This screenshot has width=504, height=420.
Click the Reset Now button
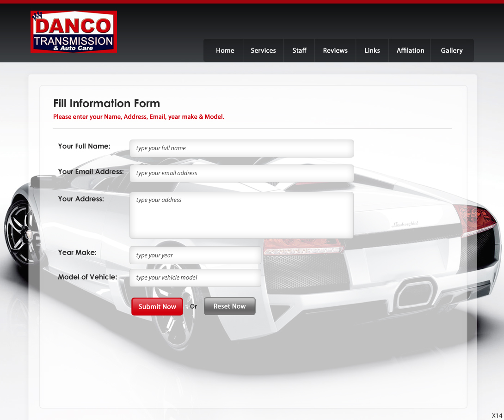click(229, 306)
